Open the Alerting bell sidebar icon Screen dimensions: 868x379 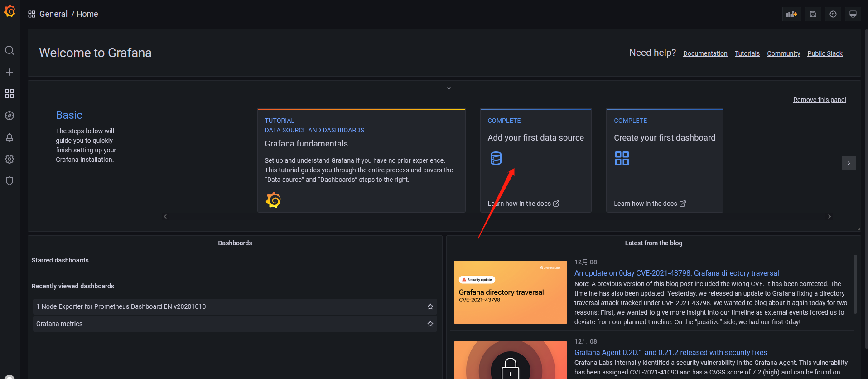click(x=10, y=137)
